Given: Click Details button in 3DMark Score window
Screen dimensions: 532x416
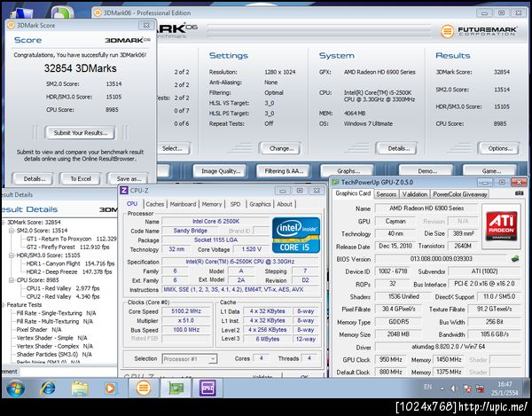Looking at the screenshot, I should [35, 178].
